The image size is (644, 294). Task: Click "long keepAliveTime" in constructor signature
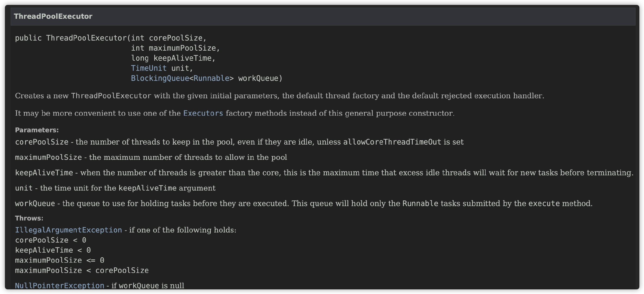coord(173,58)
